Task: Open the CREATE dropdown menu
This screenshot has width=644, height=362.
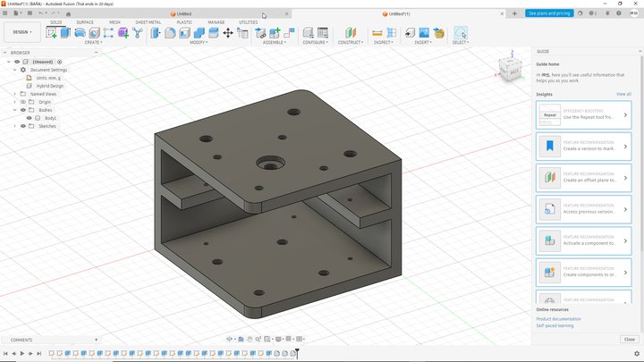Action: pos(93,42)
